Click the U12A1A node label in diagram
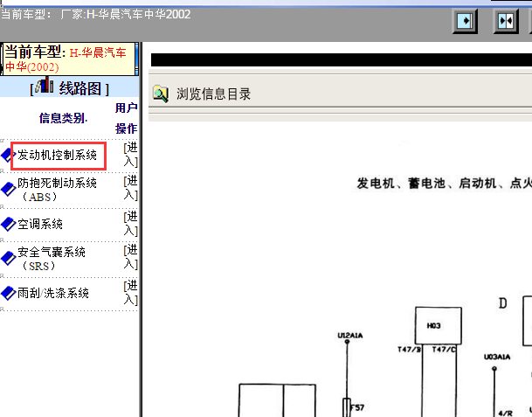Viewport: 532px width, 417px height. tap(350, 336)
